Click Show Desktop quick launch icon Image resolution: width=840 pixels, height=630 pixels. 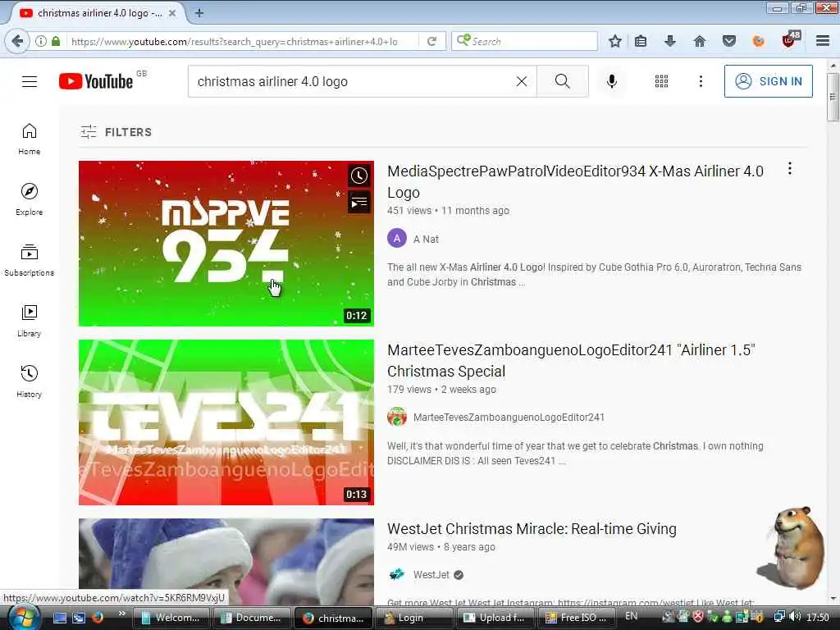[60, 618]
